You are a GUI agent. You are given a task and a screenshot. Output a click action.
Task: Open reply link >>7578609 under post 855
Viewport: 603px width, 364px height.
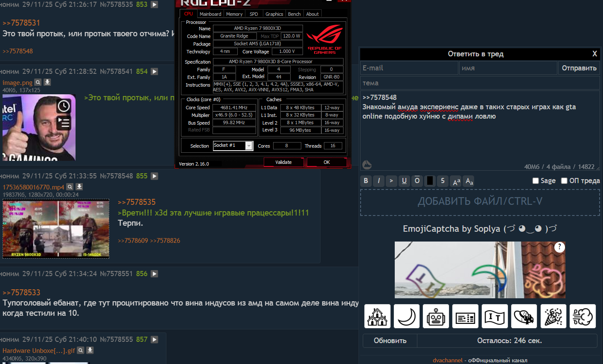(133, 241)
